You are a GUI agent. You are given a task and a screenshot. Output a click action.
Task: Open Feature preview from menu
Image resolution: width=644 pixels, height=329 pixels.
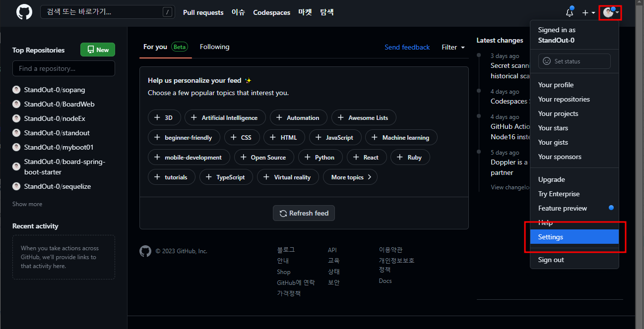point(575,208)
